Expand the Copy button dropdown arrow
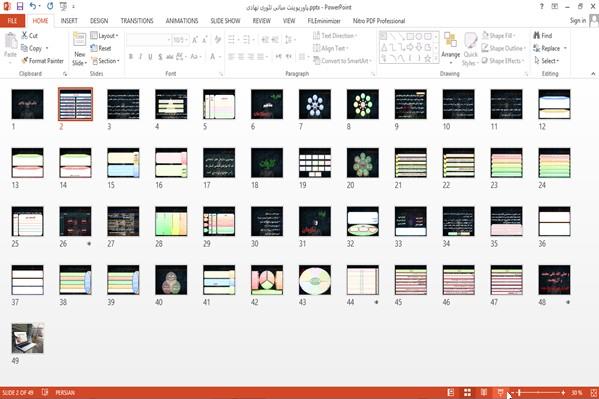599x399 pixels. (x=47, y=48)
